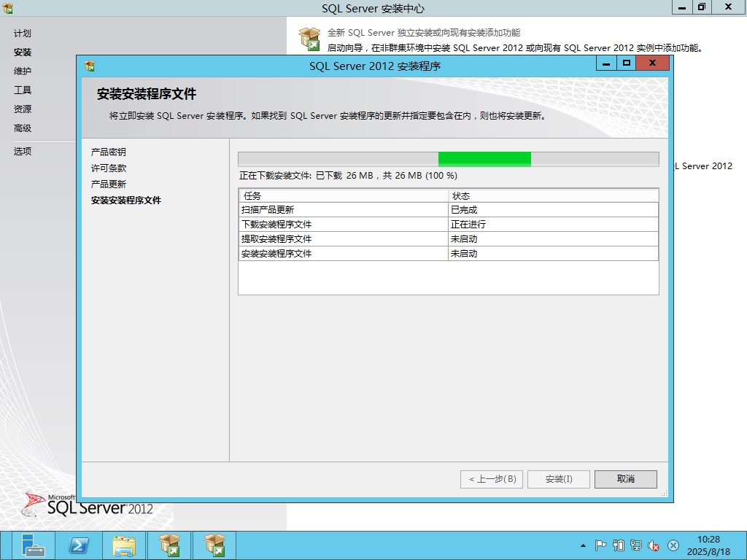Select 计划 in Installation Center sidebar

click(23, 34)
